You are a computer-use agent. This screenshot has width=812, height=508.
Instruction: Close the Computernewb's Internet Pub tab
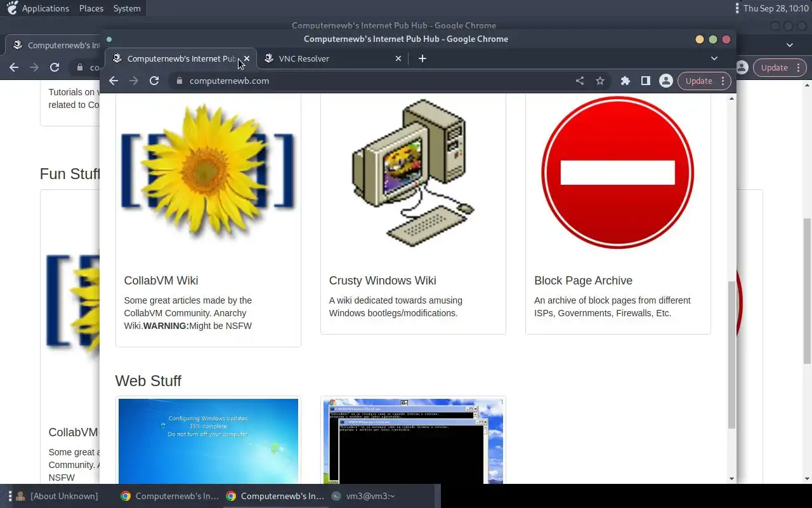pyautogui.click(x=247, y=58)
